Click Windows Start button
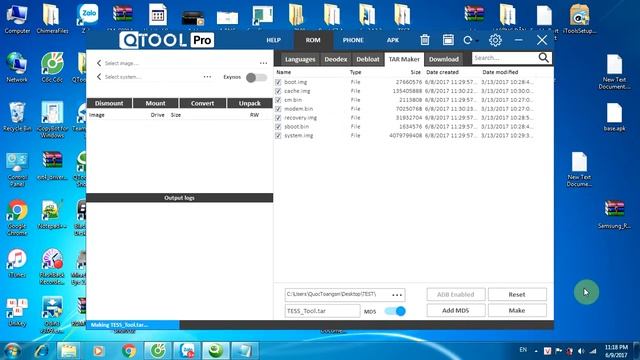The width and height of the screenshot is (640, 360). click(x=12, y=351)
